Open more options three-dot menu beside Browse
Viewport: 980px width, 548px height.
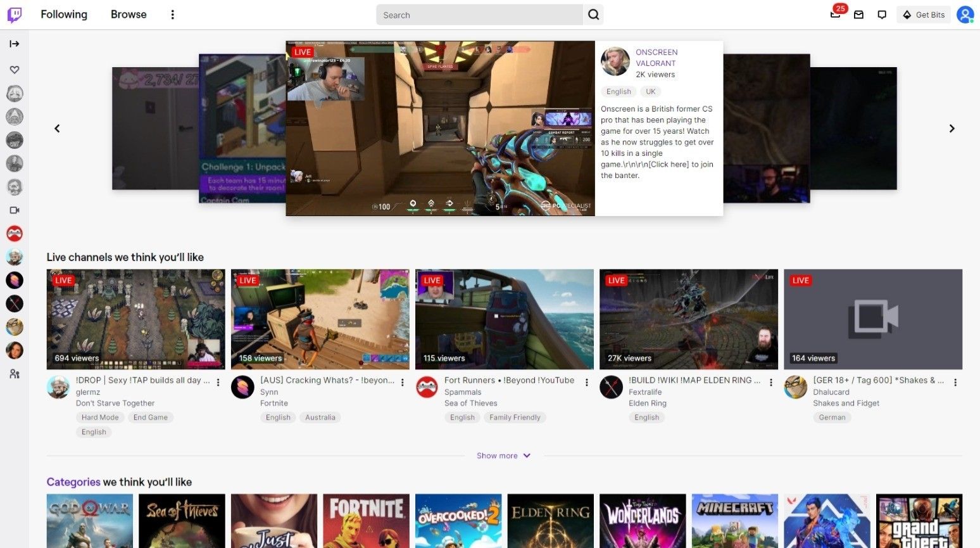tap(172, 15)
